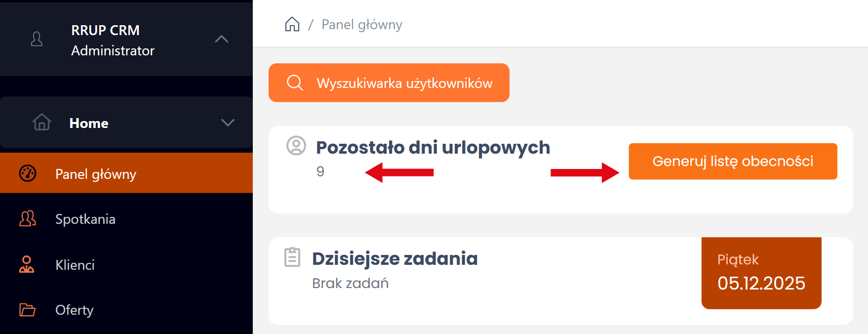Viewport: 868px width, 334px height.
Task: Select the Spotkania people icon
Action: pos(27,219)
